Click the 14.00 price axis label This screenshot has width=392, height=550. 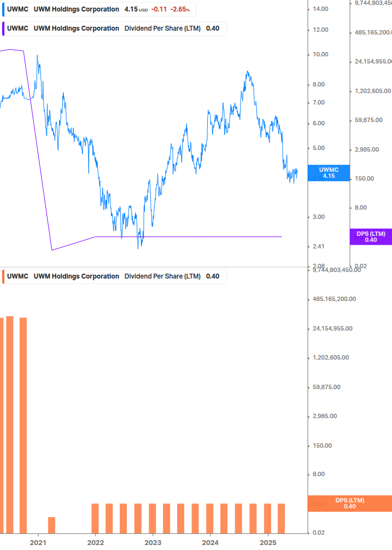pos(320,9)
